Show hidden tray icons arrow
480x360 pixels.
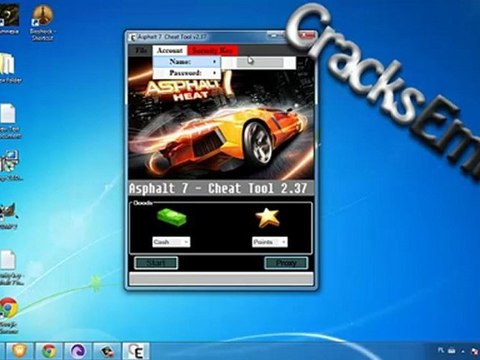tap(463, 351)
